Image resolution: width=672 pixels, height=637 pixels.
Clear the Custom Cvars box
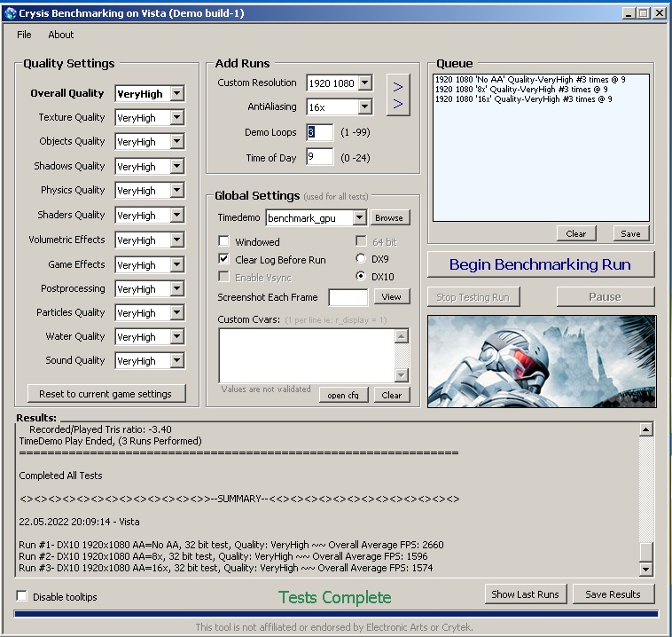(392, 395)
